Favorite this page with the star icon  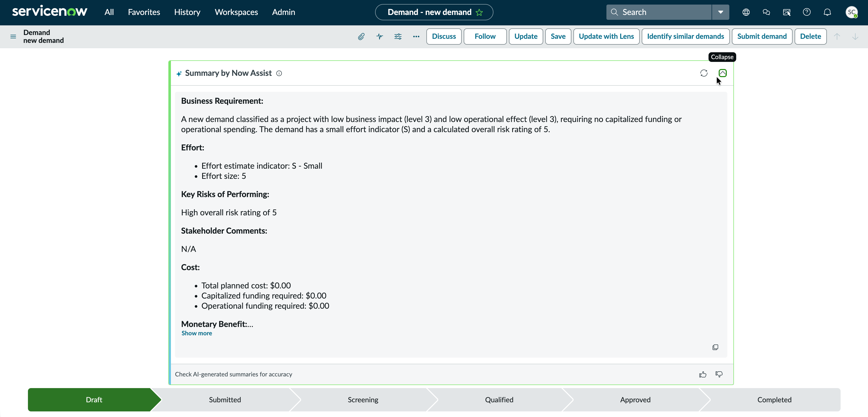(x=479, y=12)
